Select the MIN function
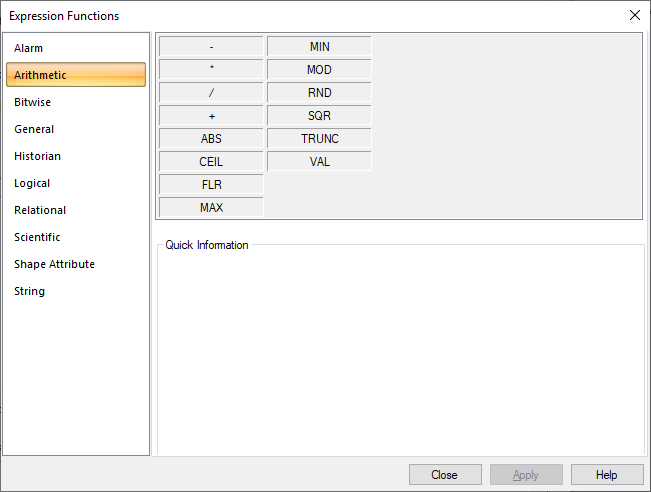 (x=319, y=47)
